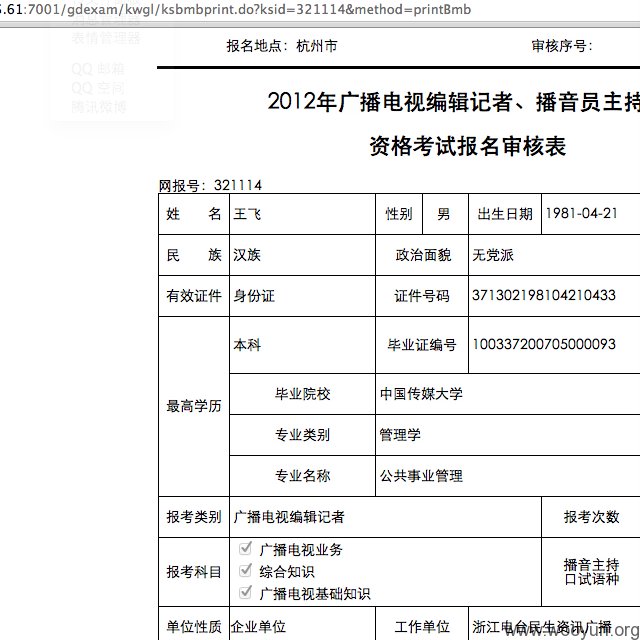Toggle the 综合知识 checkbox
This screenshot has width=640, height=640.
tap(245, 570)
